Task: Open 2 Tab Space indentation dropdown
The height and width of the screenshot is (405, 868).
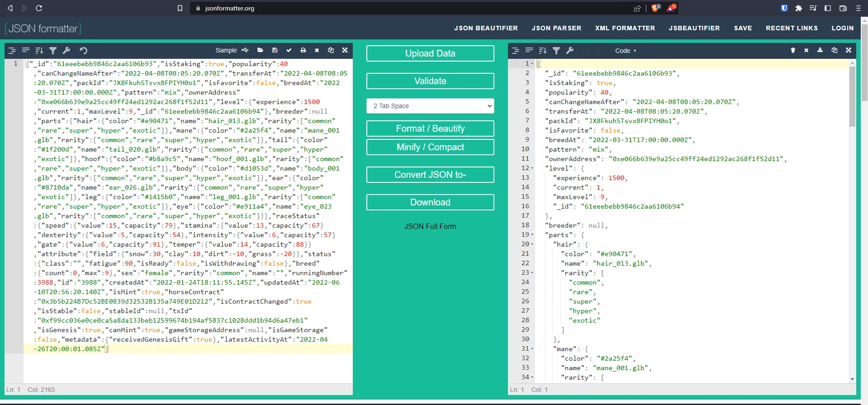Action: point(430,106)
